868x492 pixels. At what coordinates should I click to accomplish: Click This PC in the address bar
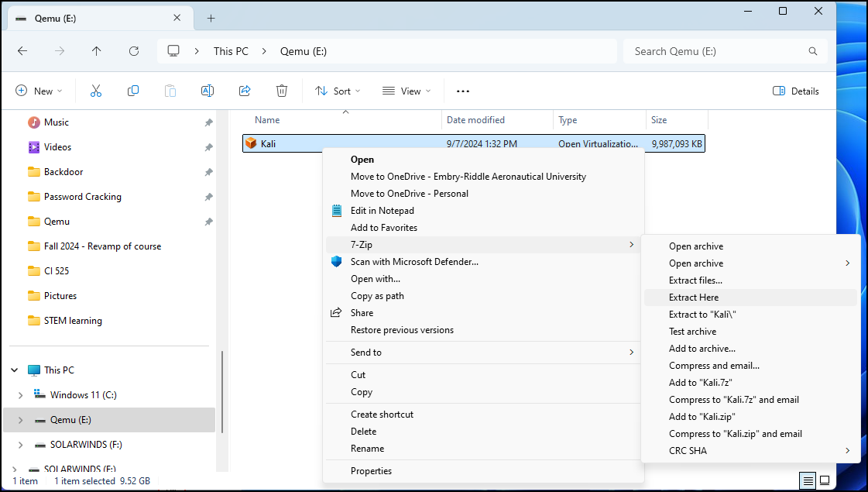pyautogui.click(x=231, y=51)
